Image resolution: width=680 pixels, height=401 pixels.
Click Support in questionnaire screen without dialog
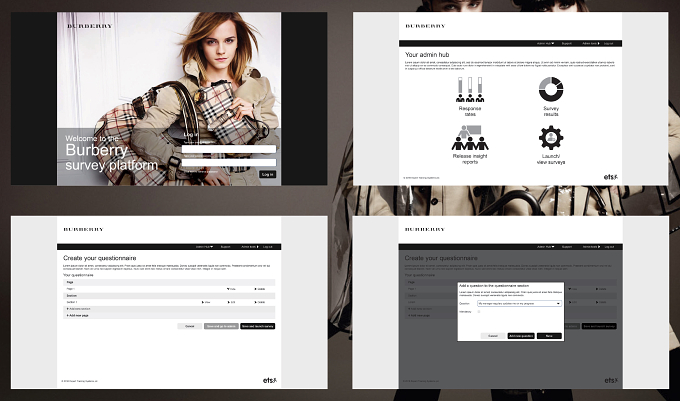pos(226,247)
